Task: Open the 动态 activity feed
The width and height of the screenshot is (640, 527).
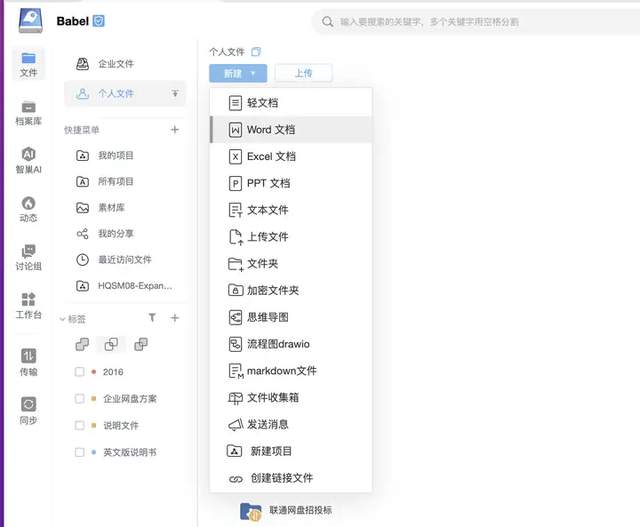Action: pos(28,210)
